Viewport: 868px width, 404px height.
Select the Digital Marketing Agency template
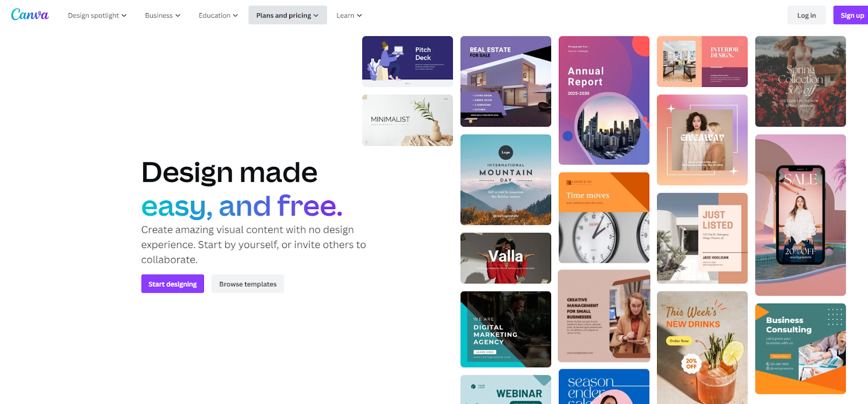pos(506,330)
